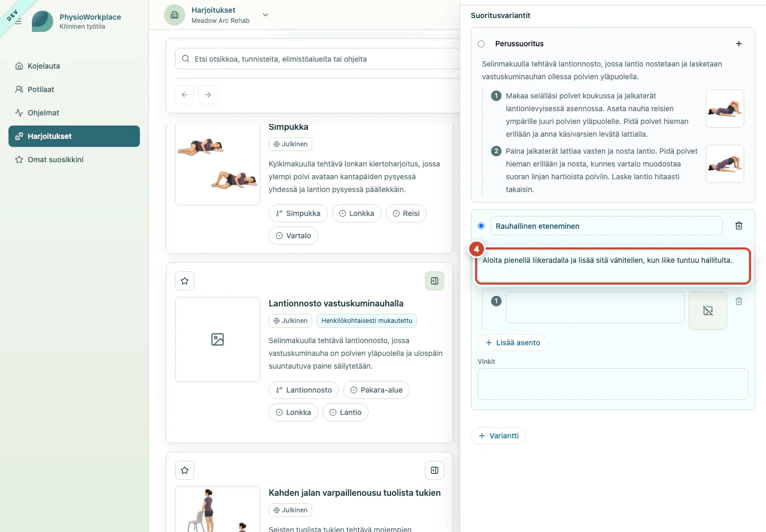Click the no-image placeholder for step 1
This screenshot has height=532, width=766.
708,311
